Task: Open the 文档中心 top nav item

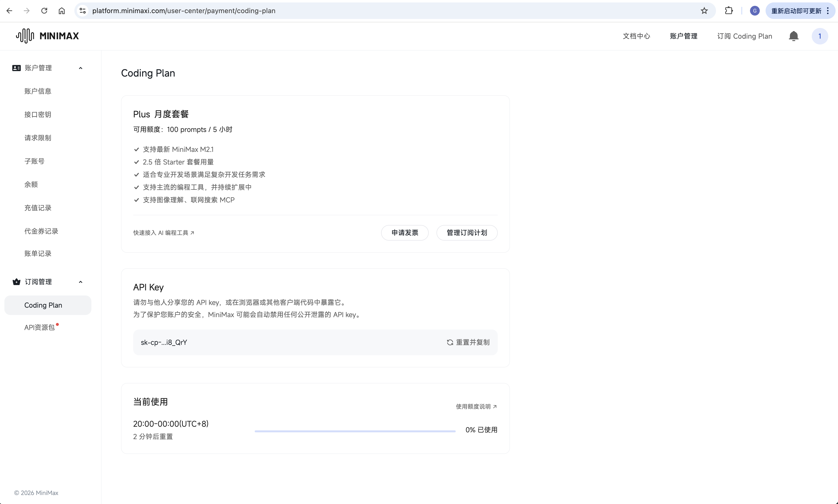Action: click(x=636, y=36)
